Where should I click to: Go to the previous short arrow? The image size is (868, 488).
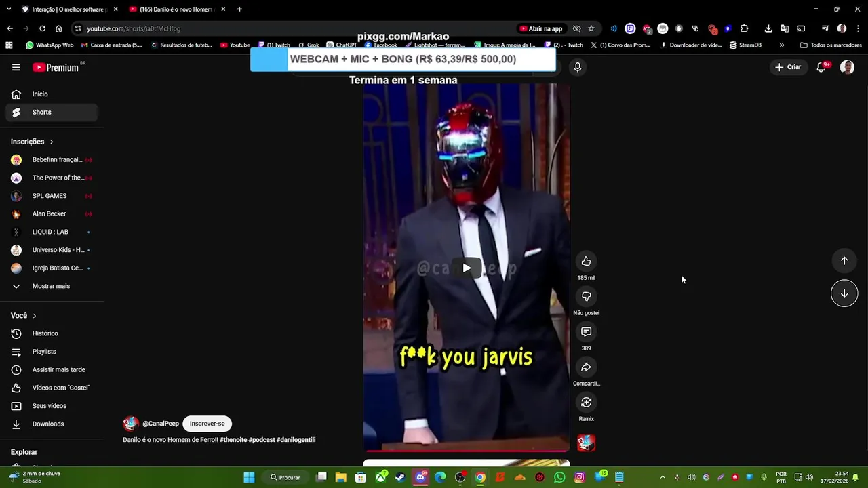(844, 261)
